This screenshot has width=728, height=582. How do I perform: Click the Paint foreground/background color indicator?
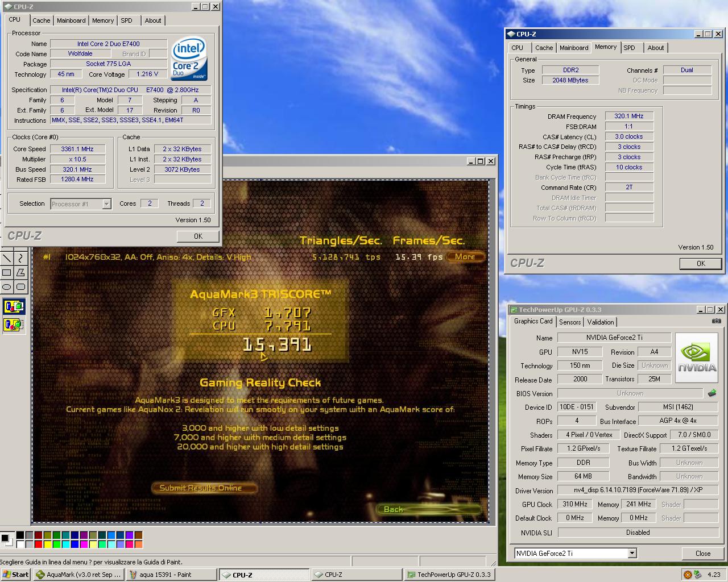7,539
